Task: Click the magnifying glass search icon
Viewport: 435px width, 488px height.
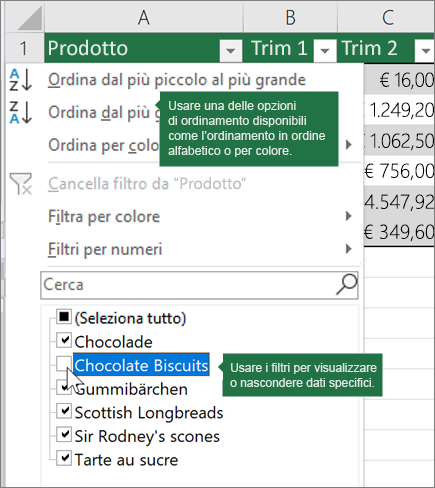Action: click(x=347, y=284)
